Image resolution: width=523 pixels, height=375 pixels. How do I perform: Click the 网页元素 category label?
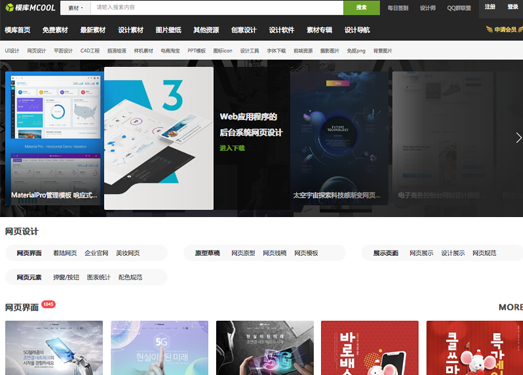29,277
